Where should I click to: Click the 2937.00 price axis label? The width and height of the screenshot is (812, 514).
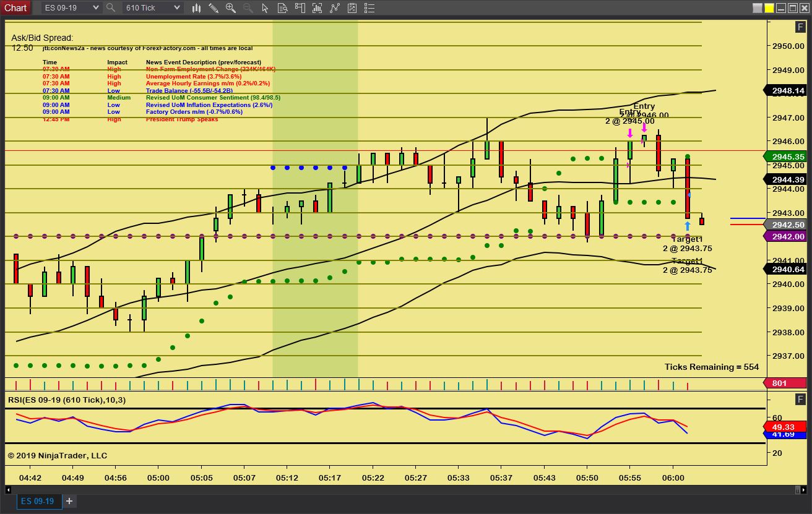click(x=787, y=356)
